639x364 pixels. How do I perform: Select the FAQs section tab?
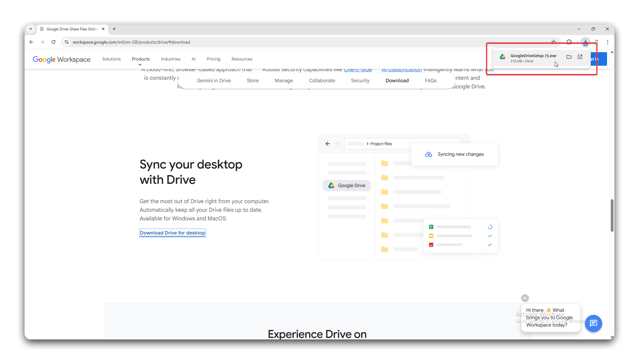pos(430,80)
